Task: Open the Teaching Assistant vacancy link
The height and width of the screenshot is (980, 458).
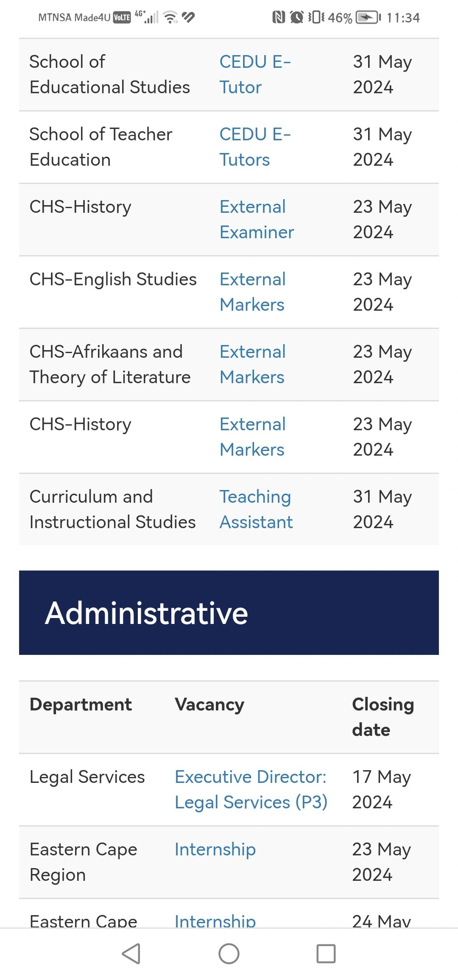Action: (256, 509)
